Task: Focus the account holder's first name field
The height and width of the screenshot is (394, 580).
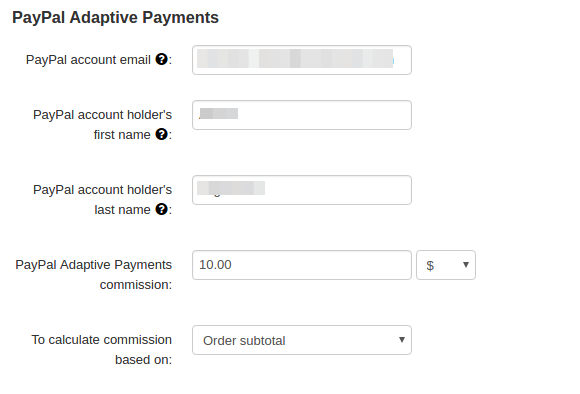Action: coord(302,115)
